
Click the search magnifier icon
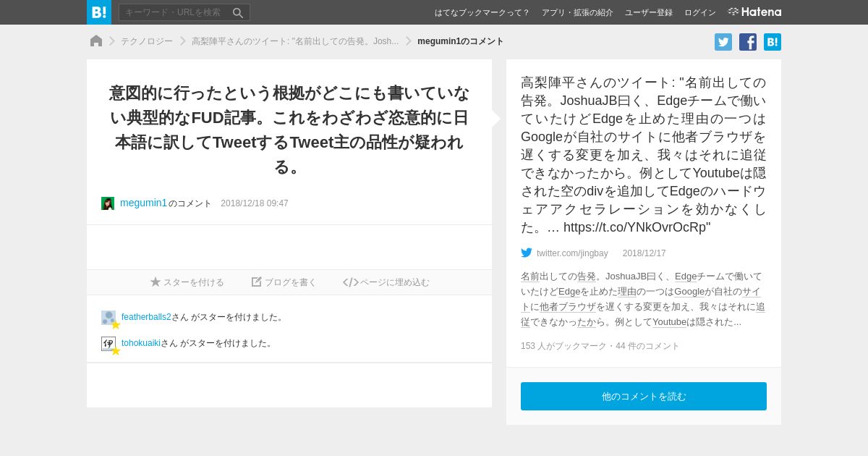click(238, 12)
